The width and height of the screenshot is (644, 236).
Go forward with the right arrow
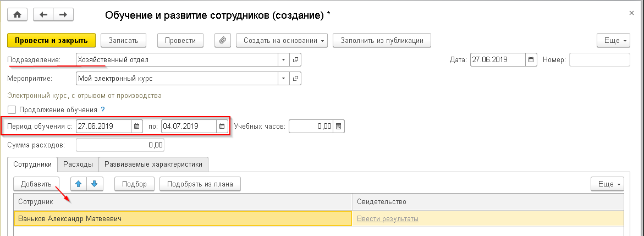[x=63, y=14]
